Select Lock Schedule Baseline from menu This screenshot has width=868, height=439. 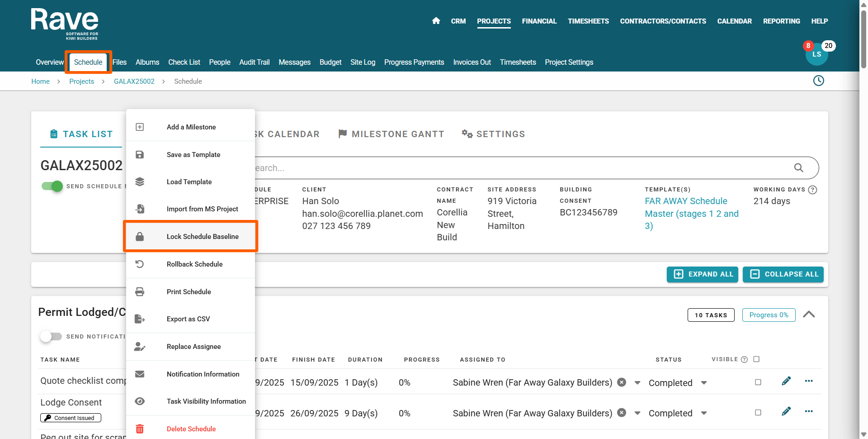202,237
